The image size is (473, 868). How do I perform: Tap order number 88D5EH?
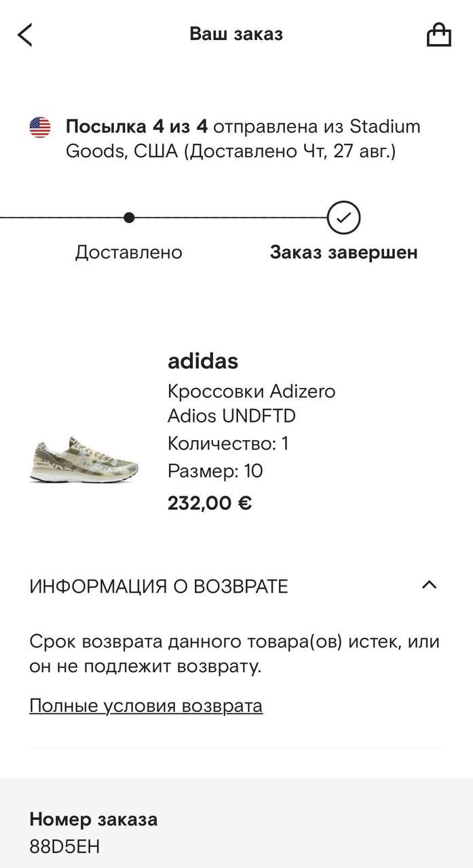tap(64, 847)
